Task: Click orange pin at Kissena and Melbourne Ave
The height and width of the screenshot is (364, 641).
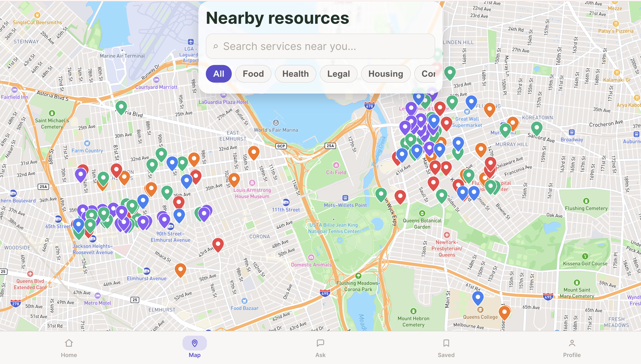Action: point(504,312)
